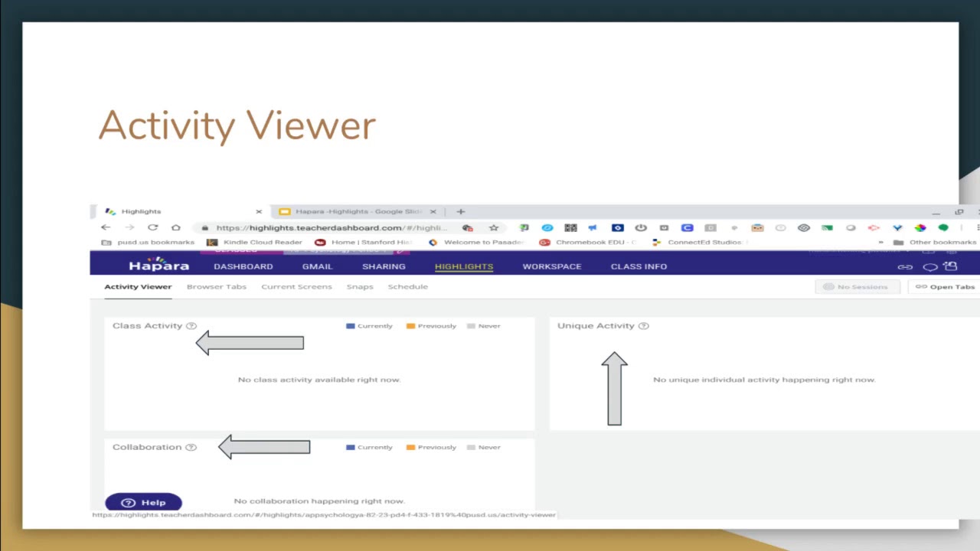Screen dimensions: 980x551
Task: Open the GMAIL menu
Action: click(x=317, y=266)
